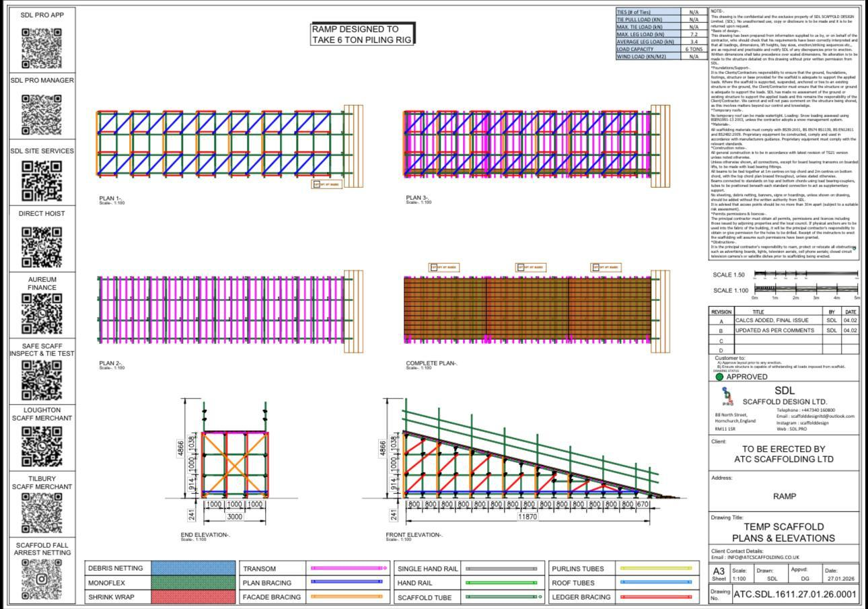868x609 pixels.
Task: Click the '7.2' max leg load value
Action: pyautogui.click(x=694, y=34)
